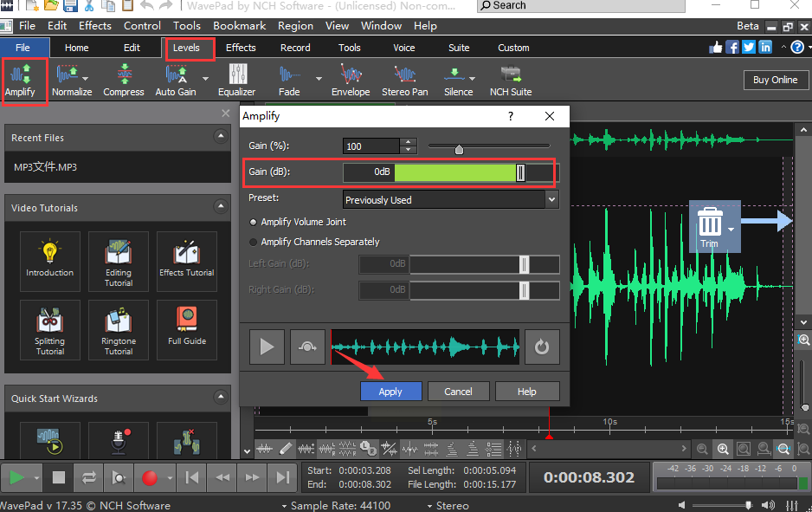
Task: Click the Gain percent slider handle
Action: pos(459,149)
